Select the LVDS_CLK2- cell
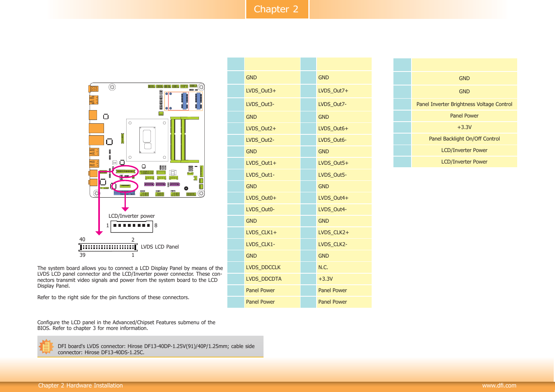The width and height of the screenshot is (555, 392). [344, 244]
